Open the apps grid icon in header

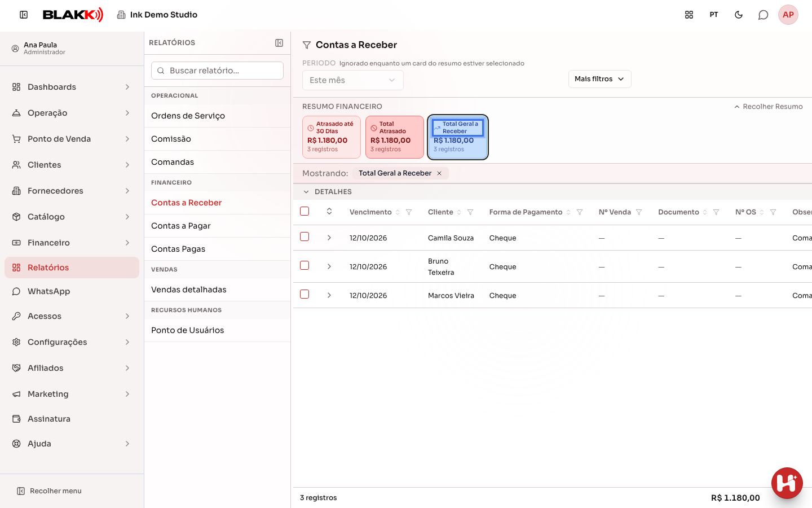click(689, 15)
